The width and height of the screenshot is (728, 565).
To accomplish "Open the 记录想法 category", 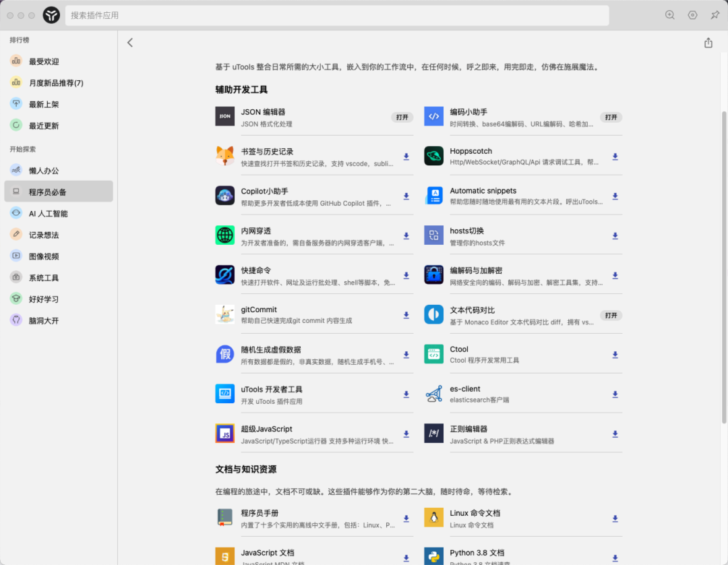I will coord(59,235).
